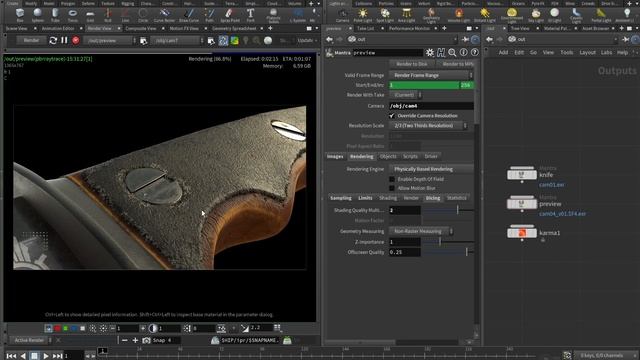The image size is (640, 360).
Task: Switch to the Sampling tab
Action: tap(341, 198)
